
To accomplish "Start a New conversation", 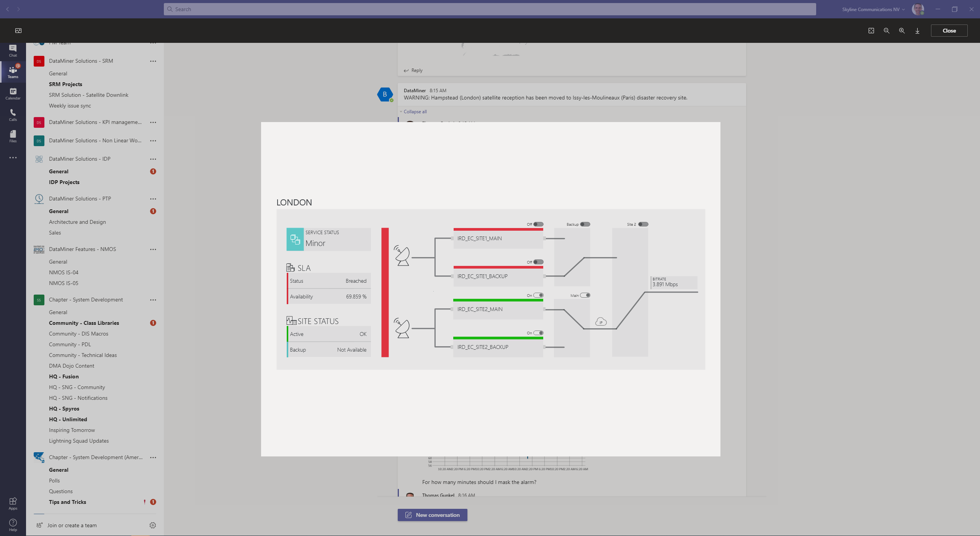I will click(x=432, y=515).
